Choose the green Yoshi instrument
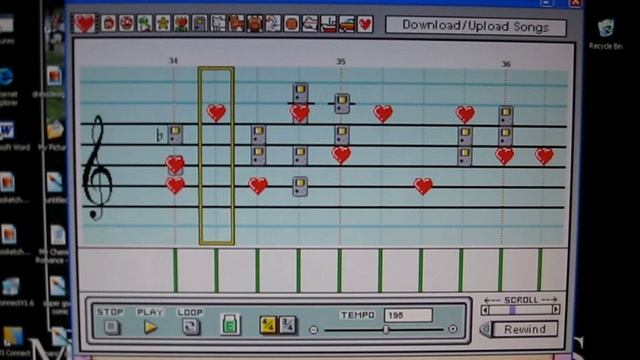This screenshot has width=640, height=360. pyautogui.click(x=144, y=24)
